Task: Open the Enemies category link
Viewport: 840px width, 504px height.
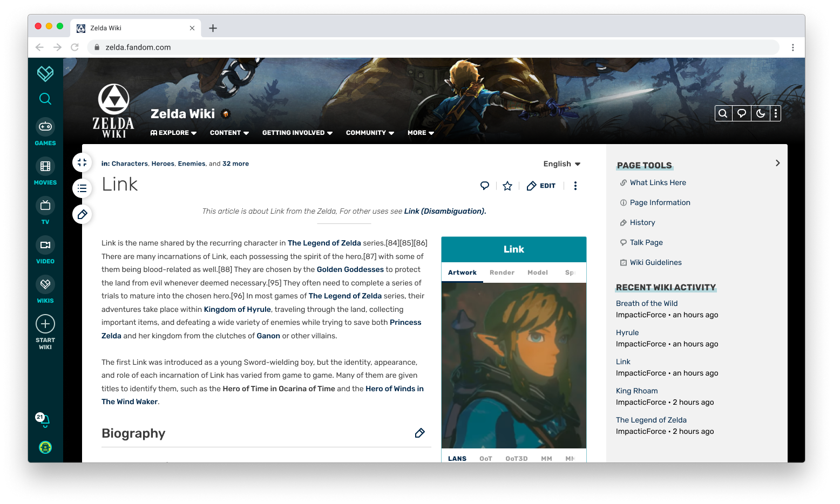Action: coord(192,164)
